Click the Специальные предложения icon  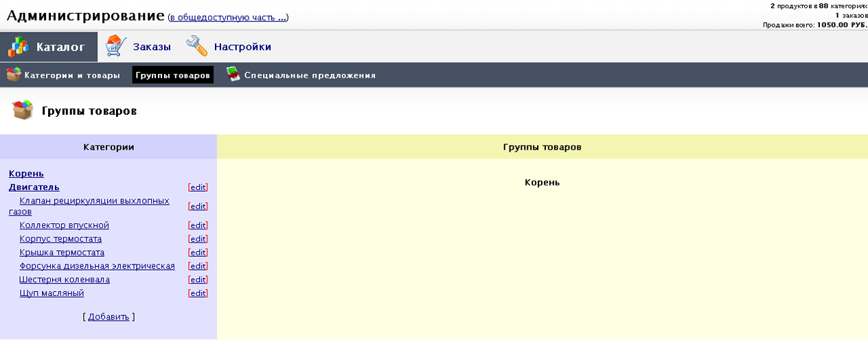(x=233, y=75)
